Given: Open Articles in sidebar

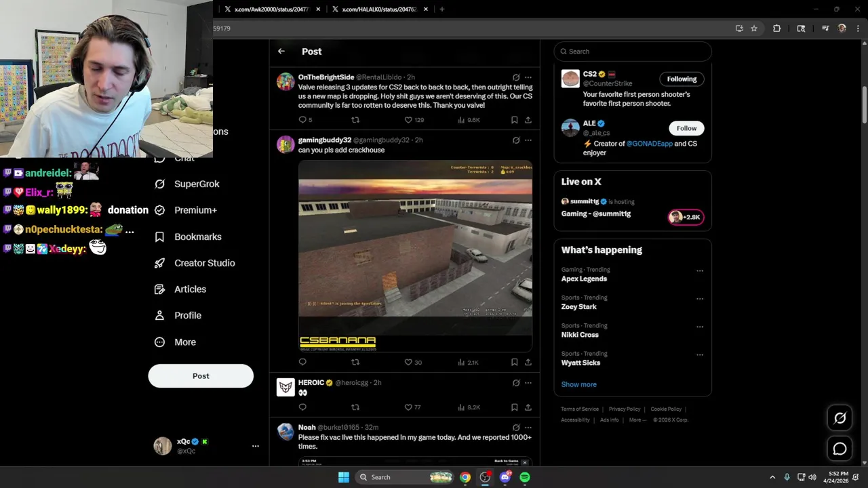Looking at the screenshot, I should click(180, 289).
